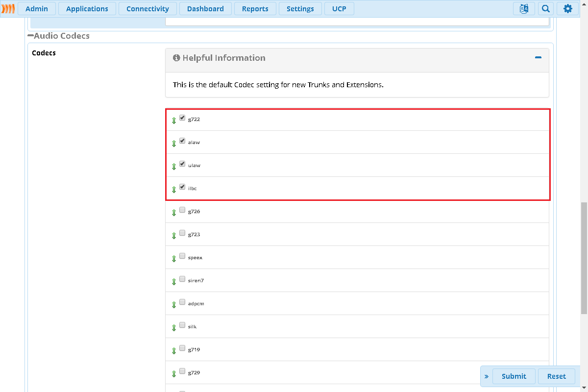Open the settings gear icon
This screenshot has width=588, height=392.
pos(567,9)
